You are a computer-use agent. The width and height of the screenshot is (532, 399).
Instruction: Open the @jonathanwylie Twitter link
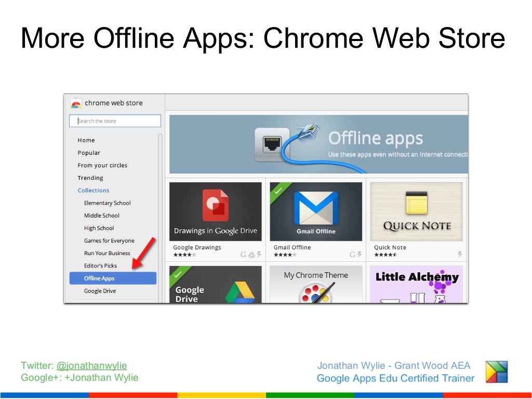(91, 365)
